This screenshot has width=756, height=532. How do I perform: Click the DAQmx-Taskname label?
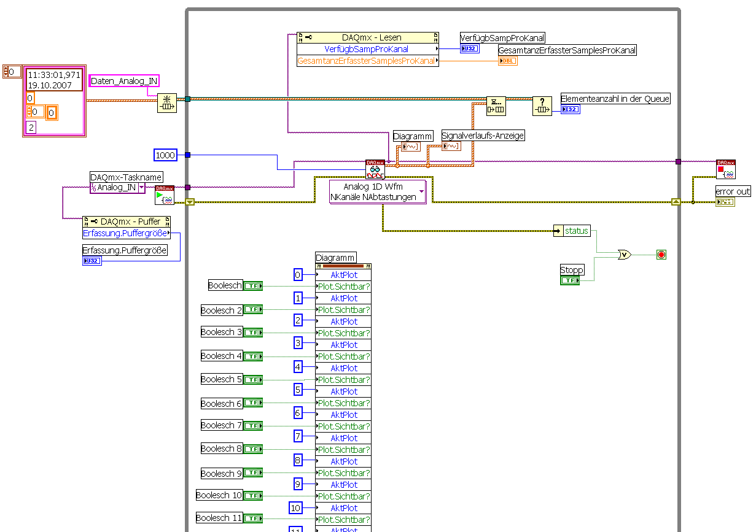click(x=126, y=177)
